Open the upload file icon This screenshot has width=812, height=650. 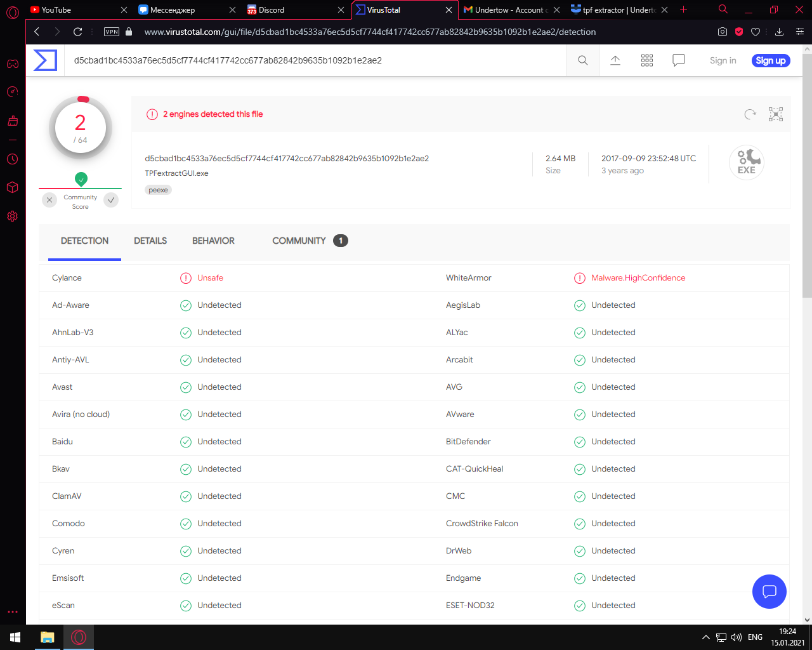point(615,60)
